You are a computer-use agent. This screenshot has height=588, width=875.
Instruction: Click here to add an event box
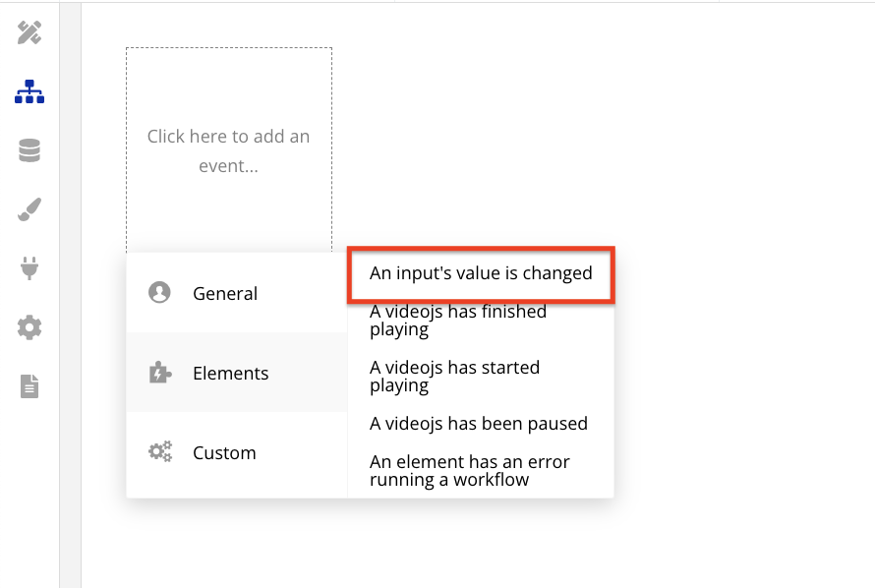coord(229,150)
